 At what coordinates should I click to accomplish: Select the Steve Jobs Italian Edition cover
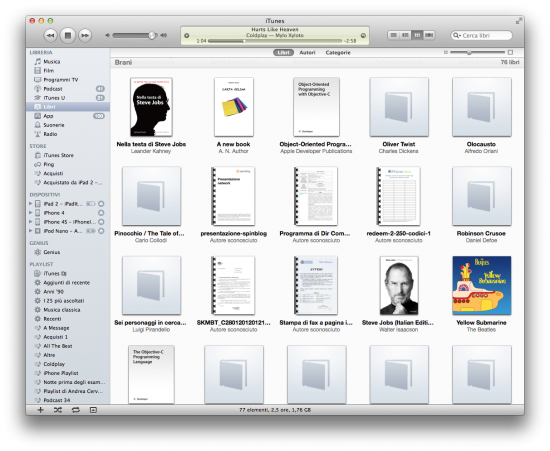[399, 285]
